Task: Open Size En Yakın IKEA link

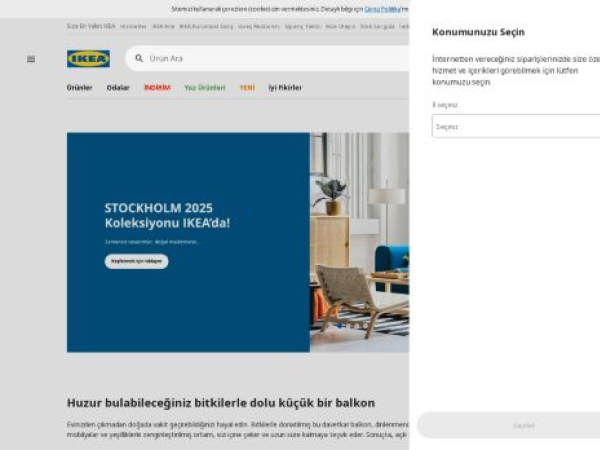Action: point(91,26)
